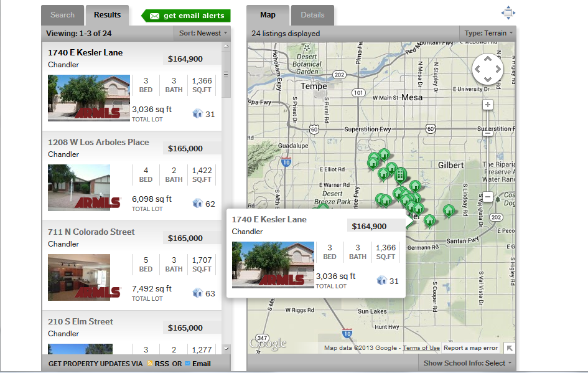Click the RSS feed icon
The height and width of the screenshot is (373, 588).
pyautogui.click(x=150, y=363)
